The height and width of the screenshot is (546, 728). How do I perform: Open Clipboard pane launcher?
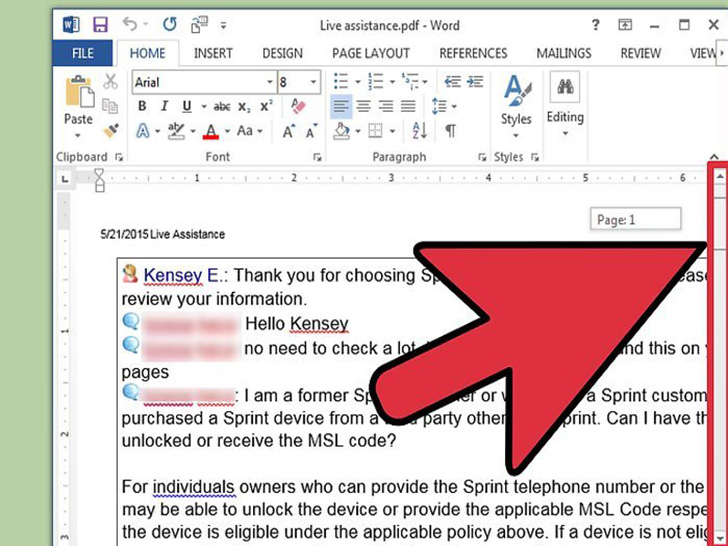point(119,157)
